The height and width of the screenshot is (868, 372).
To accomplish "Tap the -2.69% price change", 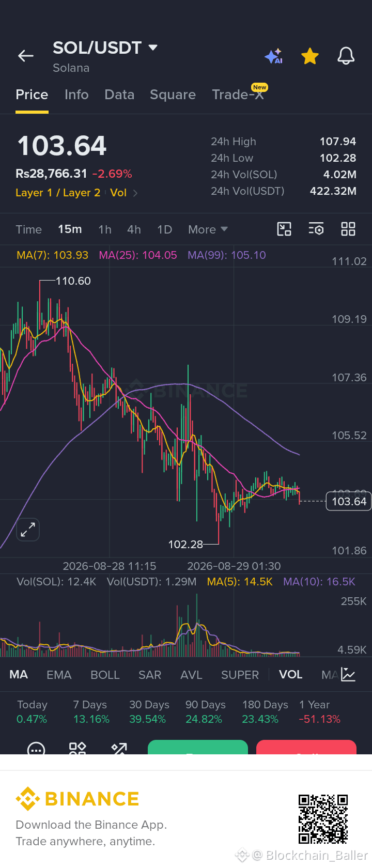I will (x=112, y=174).
